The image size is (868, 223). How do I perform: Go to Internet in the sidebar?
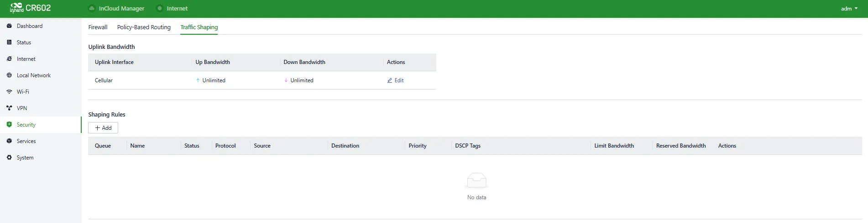pos(41,59)
